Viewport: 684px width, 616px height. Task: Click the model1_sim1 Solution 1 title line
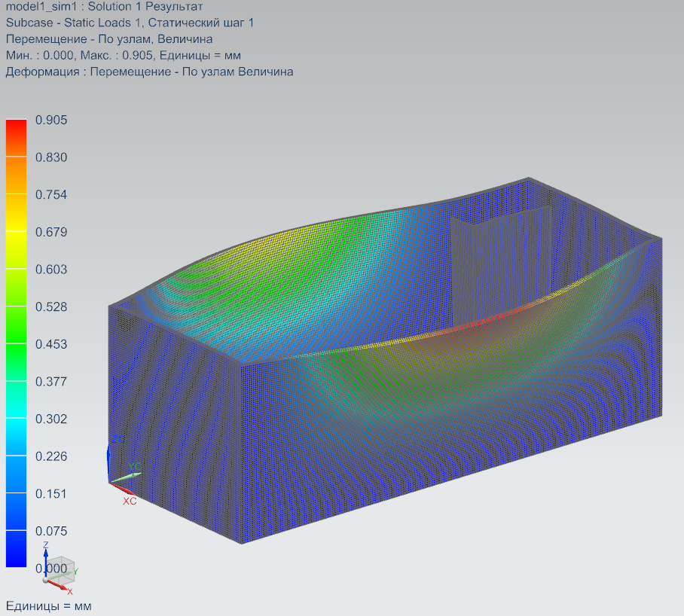(x=104, y=8)
